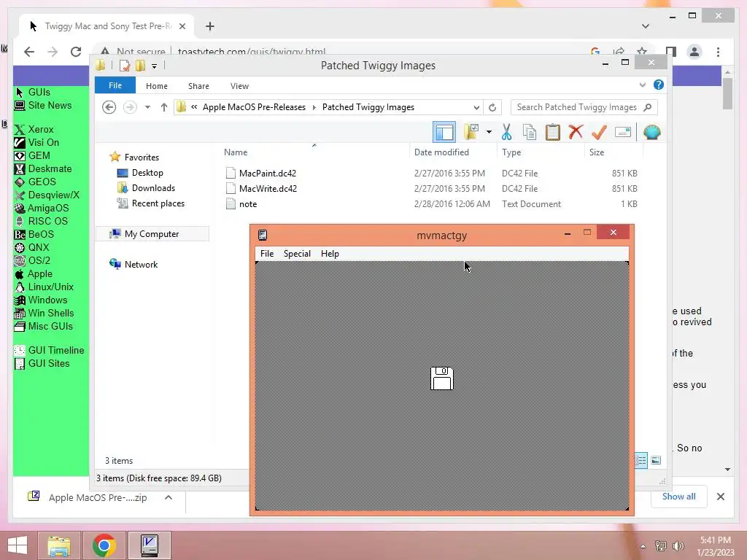Image resolution: width=747 pixels, height=560 pixels.
Task: Switch to details view icon
Action: coord(640,460)
